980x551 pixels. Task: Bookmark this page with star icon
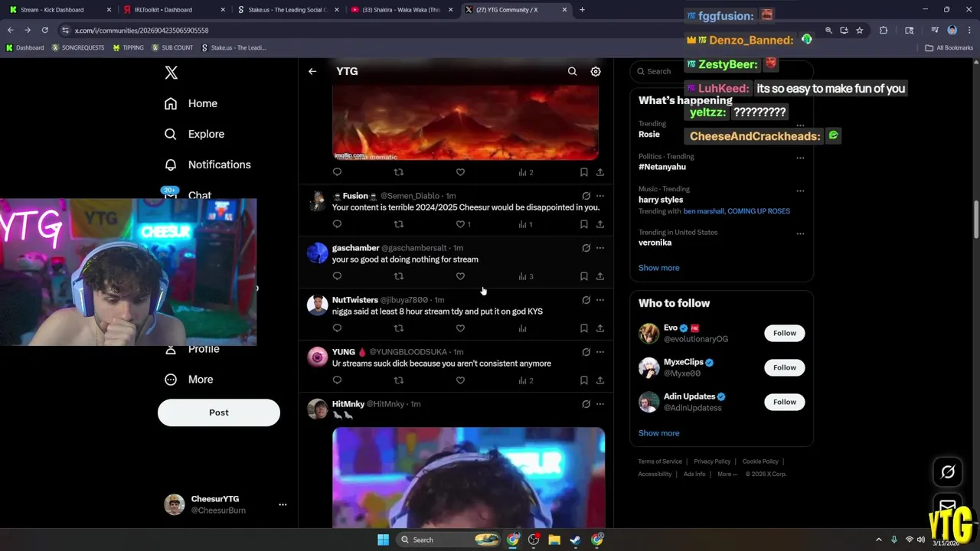pos(860,30)
